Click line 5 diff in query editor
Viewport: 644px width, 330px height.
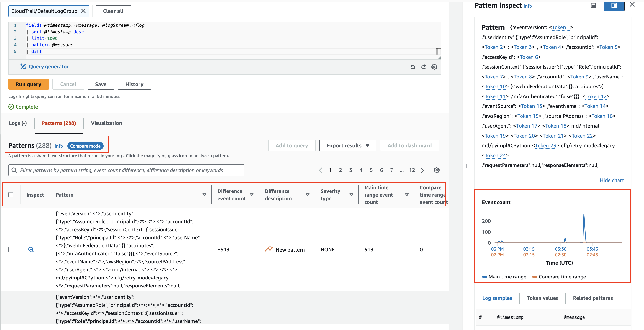pyautogui.click(x=36, y=51)
